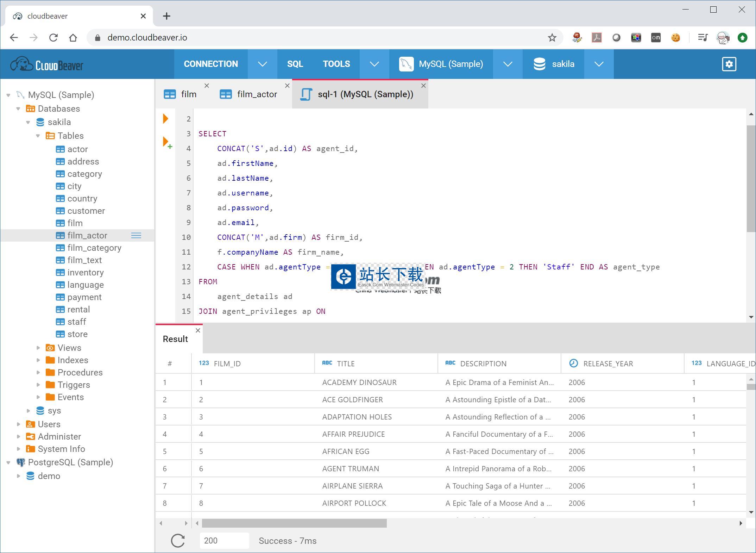
Task: Execute the query in a new result tab
Action: click(x=166, y=142)
